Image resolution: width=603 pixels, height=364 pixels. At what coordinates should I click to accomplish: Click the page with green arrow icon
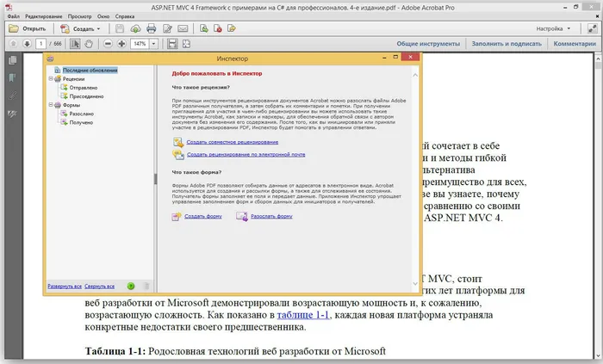204,28
